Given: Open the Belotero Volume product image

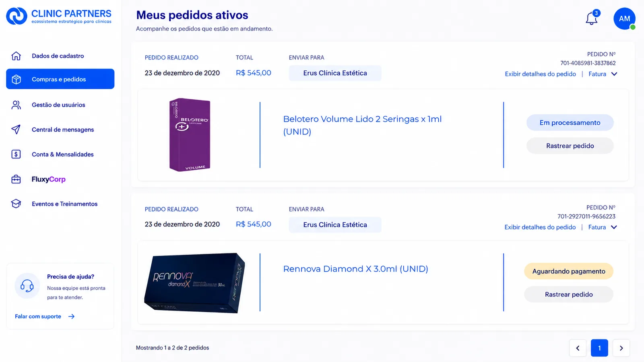Looking at the screenshot, I should click(x=190, y=135).
